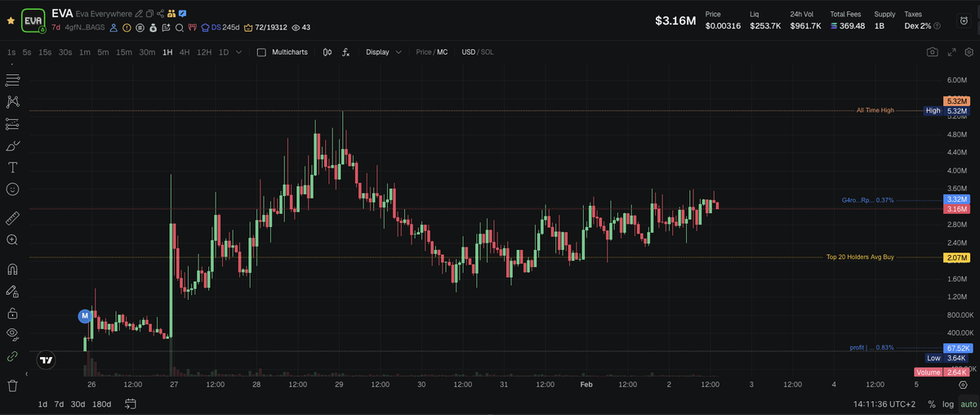Click the red pump stall icon
This screenshot has width=980, height=415.
[193, 28]
